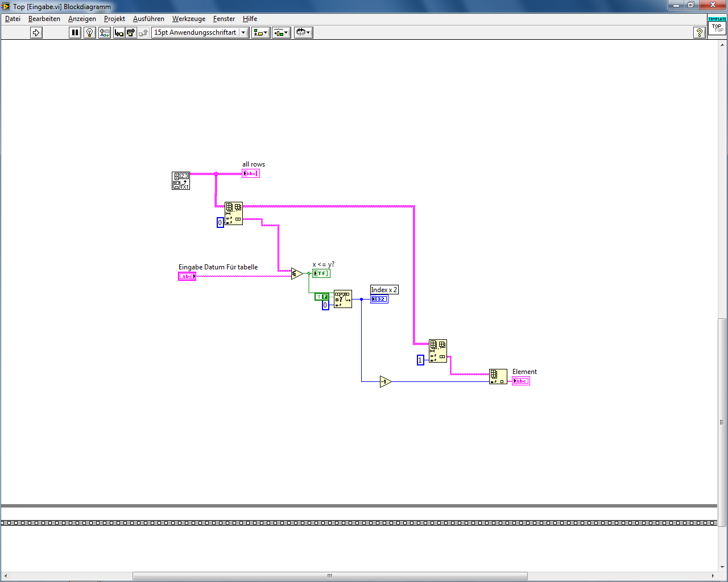728x582 pixels.
Task: Click the LabVIEW window icon in title bar
Action: [x=6, y=6]
